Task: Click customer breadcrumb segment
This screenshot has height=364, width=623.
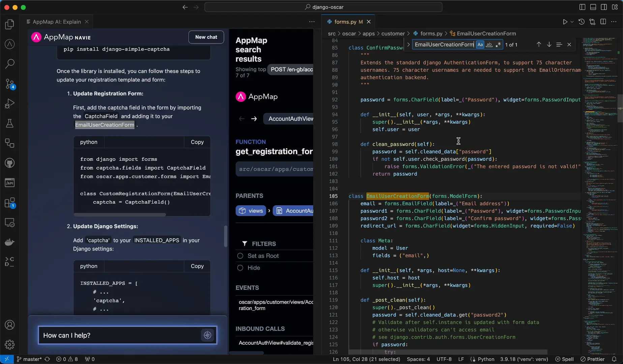Action: point(393,34)
